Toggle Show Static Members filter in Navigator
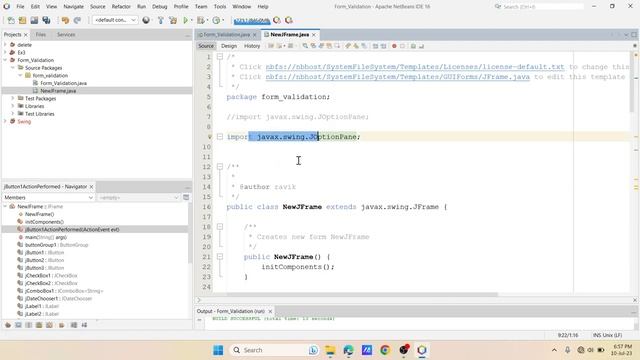640x360 pixels. tap(29, 325)
